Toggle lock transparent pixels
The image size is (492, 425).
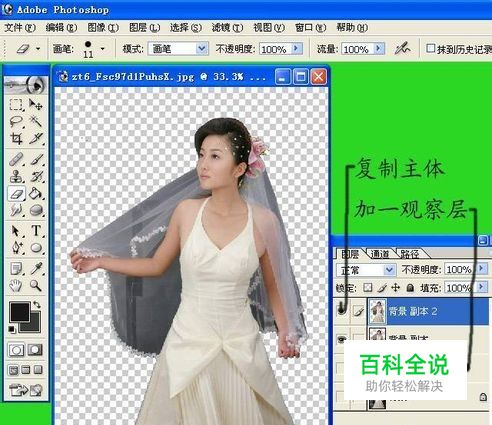coord(368,287)
